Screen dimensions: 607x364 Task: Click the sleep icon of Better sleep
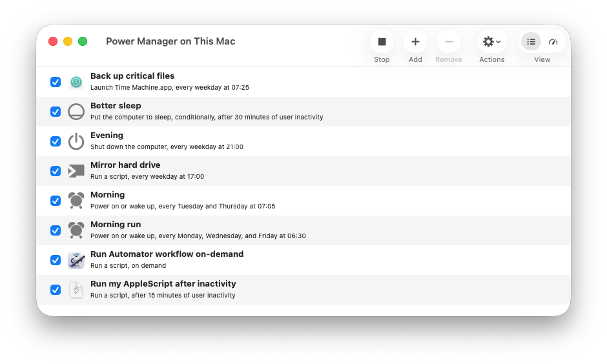[76, 112]
